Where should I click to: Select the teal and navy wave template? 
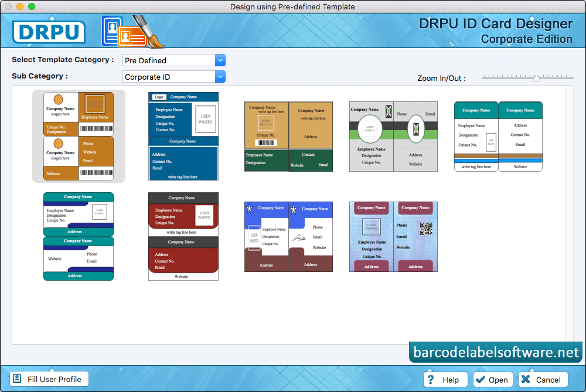(x=79, y=236)
